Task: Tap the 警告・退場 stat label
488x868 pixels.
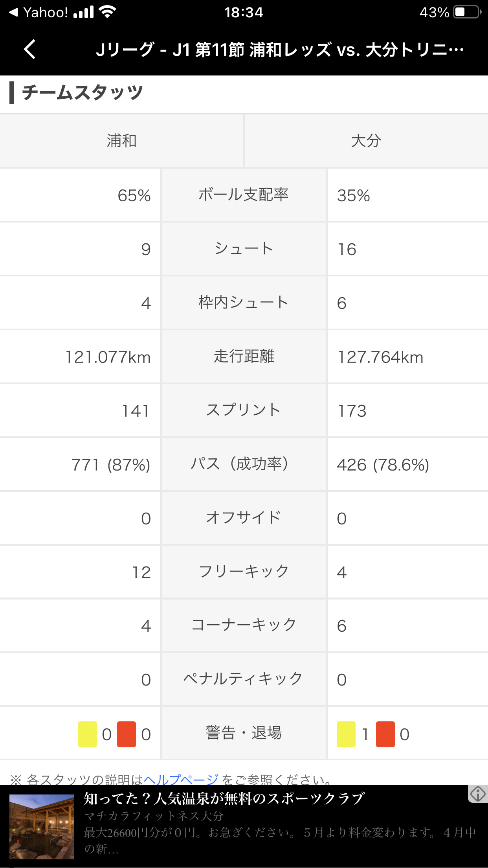Action: pyautogui.click(x=244, y=734)
